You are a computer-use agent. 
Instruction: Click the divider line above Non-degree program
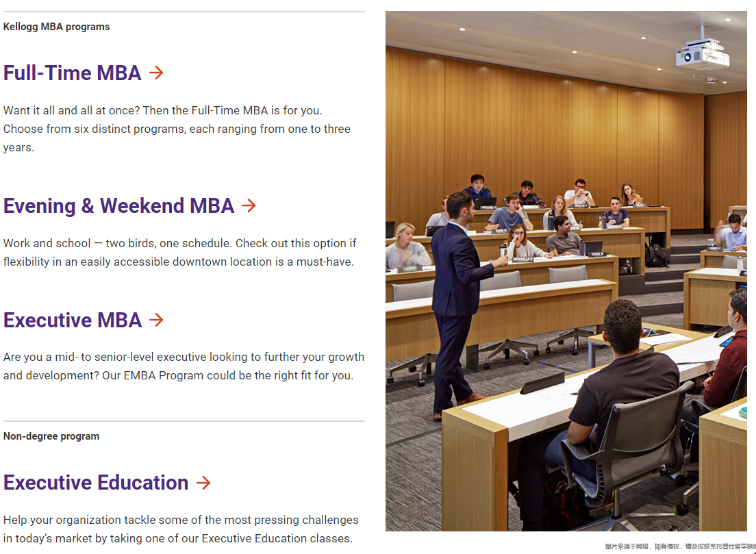(x=184, y=421)
